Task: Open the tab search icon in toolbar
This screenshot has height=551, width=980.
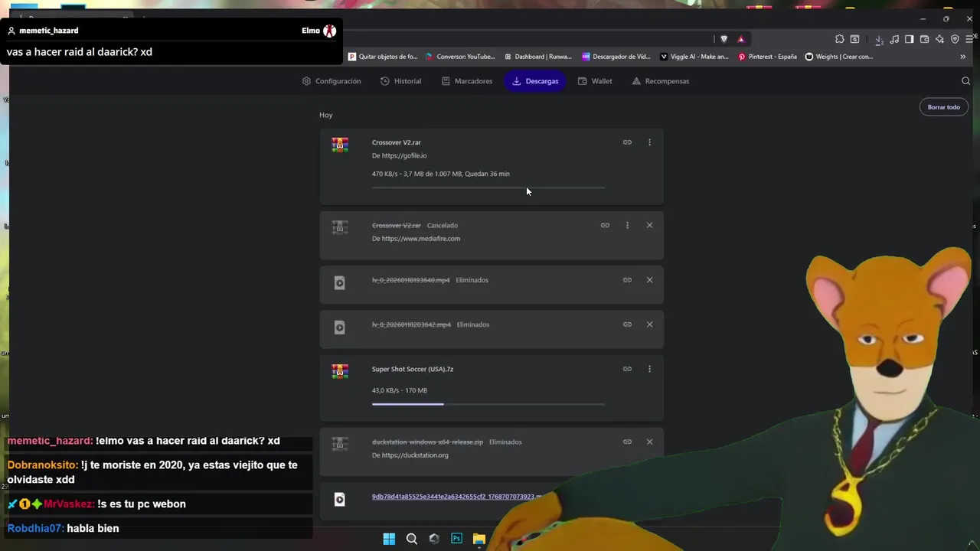Action: (x=854, y=39)
